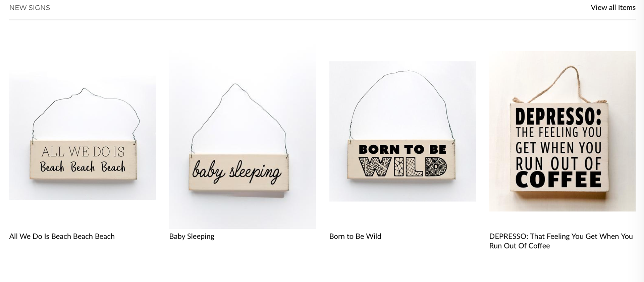
Task: Click the 'DEPRESSO:' headline on square sign
Action: tap(558, 117)
